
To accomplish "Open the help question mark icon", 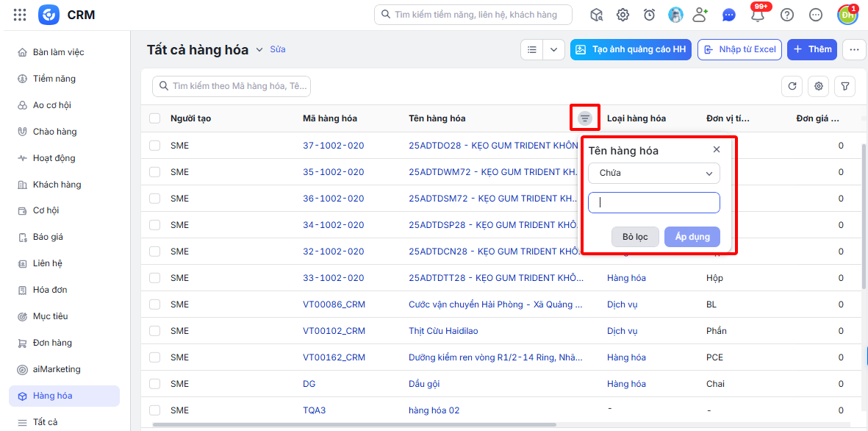I will coord(786,15).
